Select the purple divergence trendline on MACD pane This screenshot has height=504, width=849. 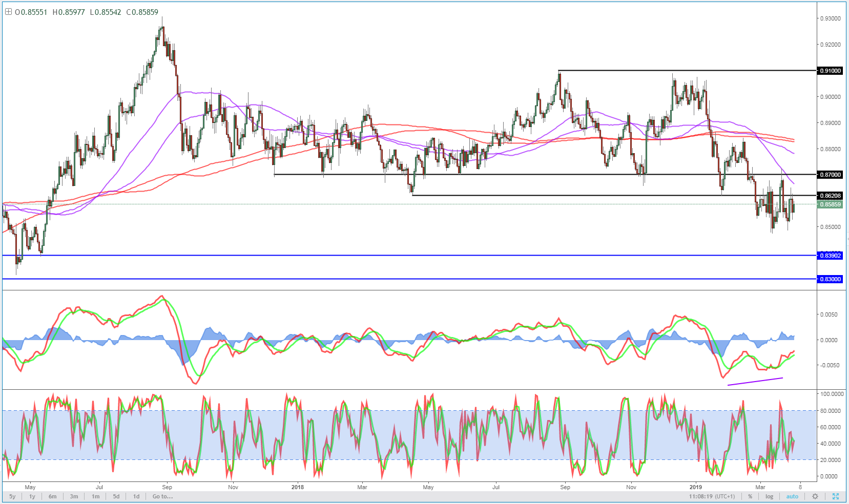coord(755,381)
